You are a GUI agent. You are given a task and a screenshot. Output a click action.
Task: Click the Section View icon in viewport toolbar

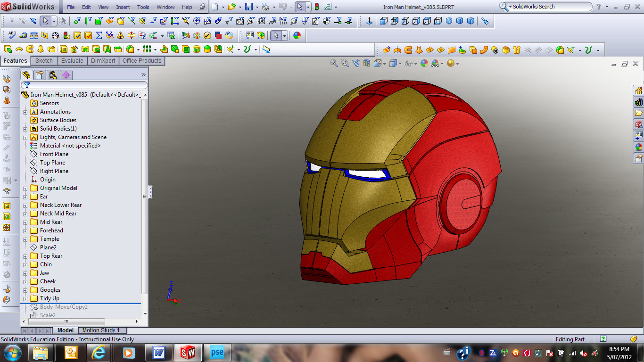[x=367, y=63]
